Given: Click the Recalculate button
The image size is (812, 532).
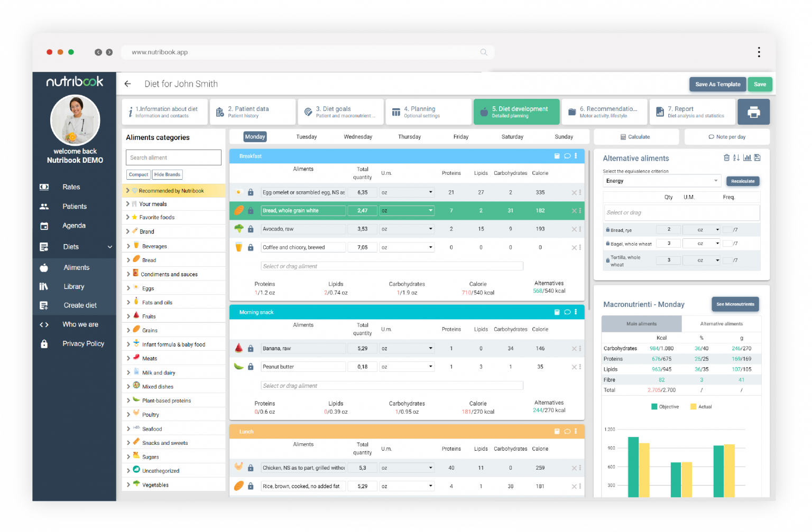Looking at the screenshot, I should [x=743, y=181].
